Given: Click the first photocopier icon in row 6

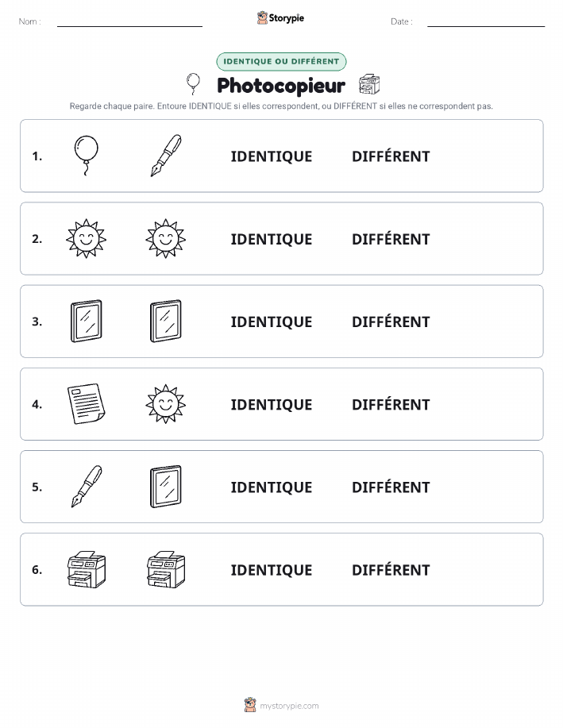Looking at the screenshot, I should point(87,569).
